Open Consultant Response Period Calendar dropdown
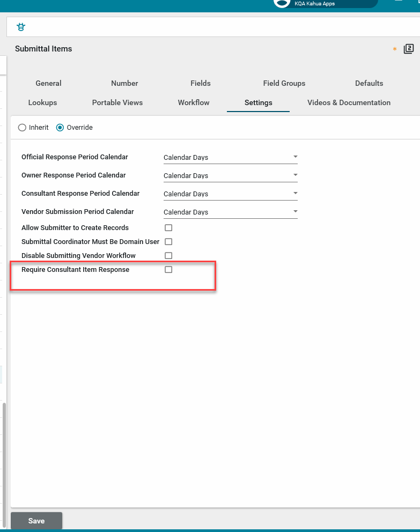 coord(230,194)
